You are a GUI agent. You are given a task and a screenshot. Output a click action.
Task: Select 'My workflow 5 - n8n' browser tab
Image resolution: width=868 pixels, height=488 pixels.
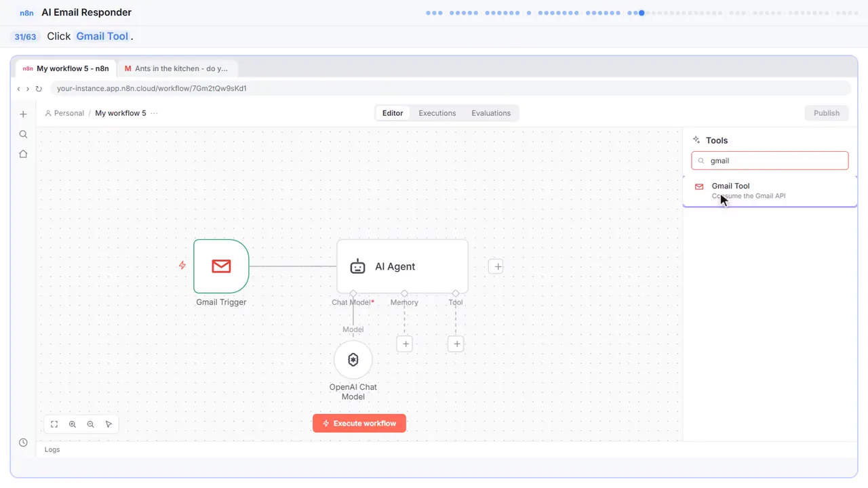coord(66,68)
